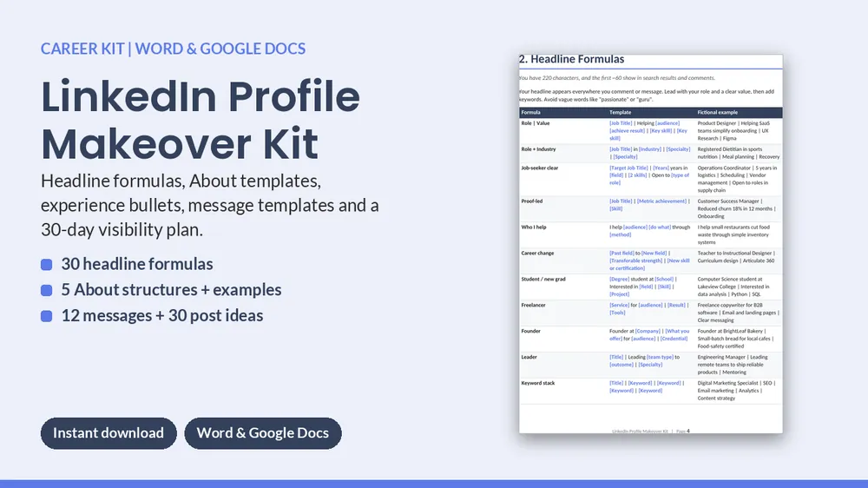Click the 'Computer Science student at Lakeview College' example

tap(734, 287)
